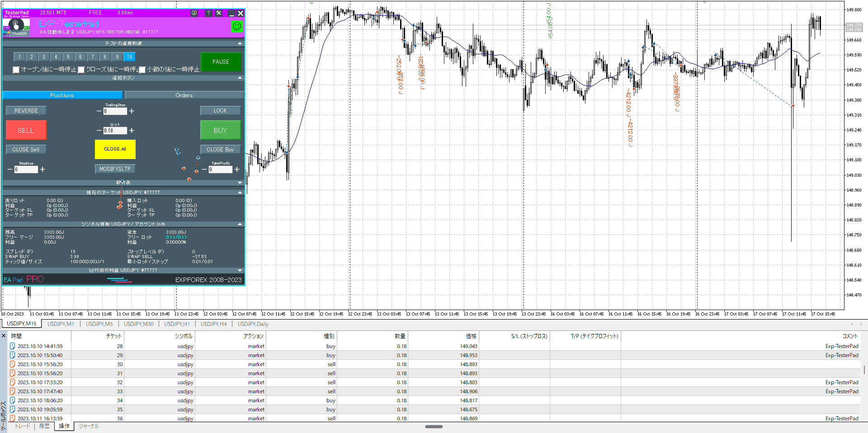This screenshot has width=868, height=433.
Task: Expand the 取引表 section
Action: click(240, 183)
